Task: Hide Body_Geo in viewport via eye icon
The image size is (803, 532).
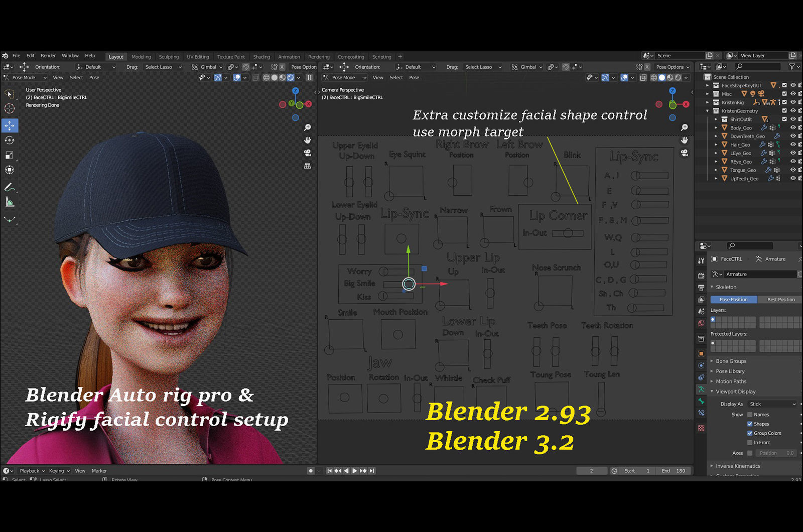Action: coord(793,128)
